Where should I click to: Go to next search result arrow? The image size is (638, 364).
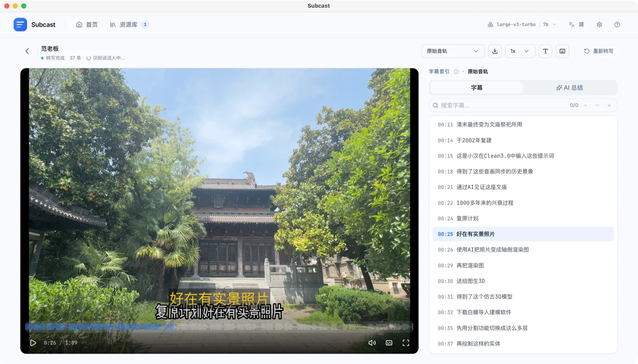click(x=597, y=105)
